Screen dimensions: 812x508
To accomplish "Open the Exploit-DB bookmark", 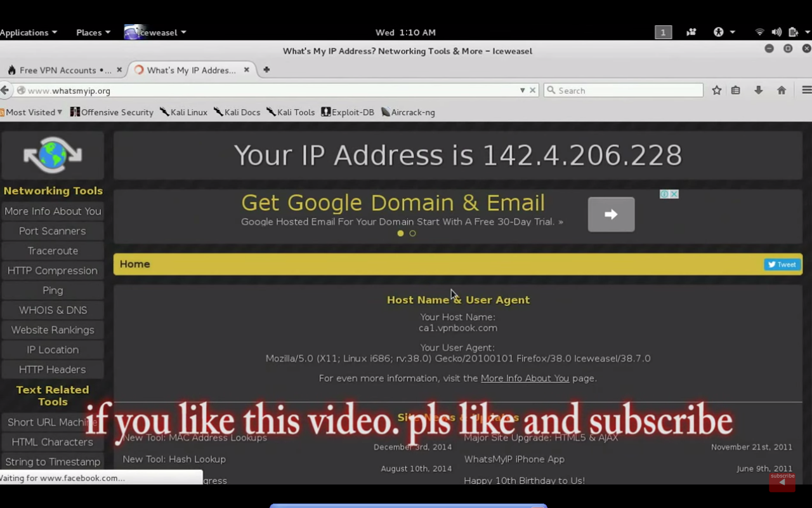I will coord(348,112).
